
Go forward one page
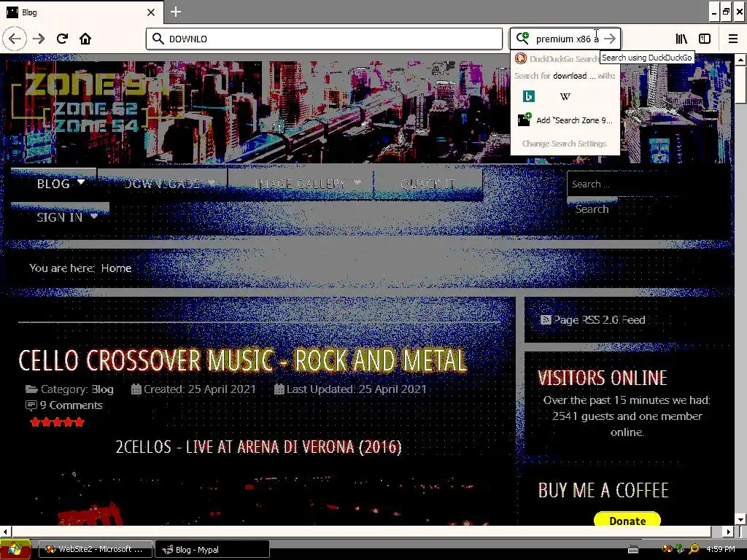click(x=39, y=39)
